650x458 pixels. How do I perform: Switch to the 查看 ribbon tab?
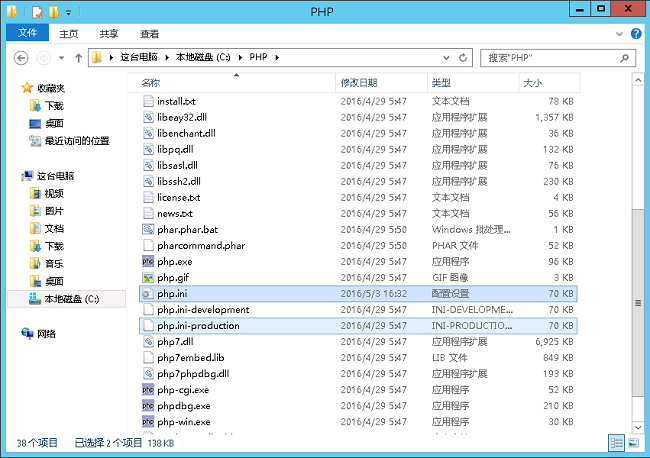pyautogui.click(x=149, y=34)
